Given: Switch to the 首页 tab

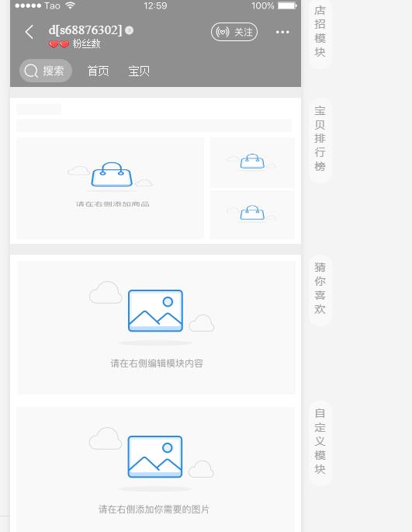Looking at the screenshot, I should point(98,71).
